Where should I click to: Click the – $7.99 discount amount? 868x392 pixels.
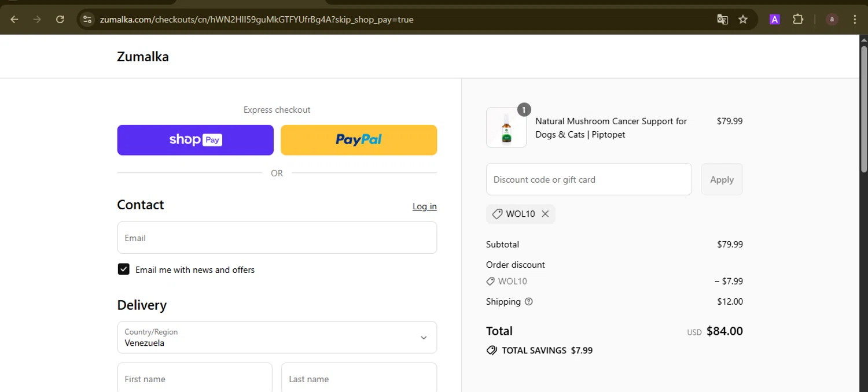pos(729,282)
